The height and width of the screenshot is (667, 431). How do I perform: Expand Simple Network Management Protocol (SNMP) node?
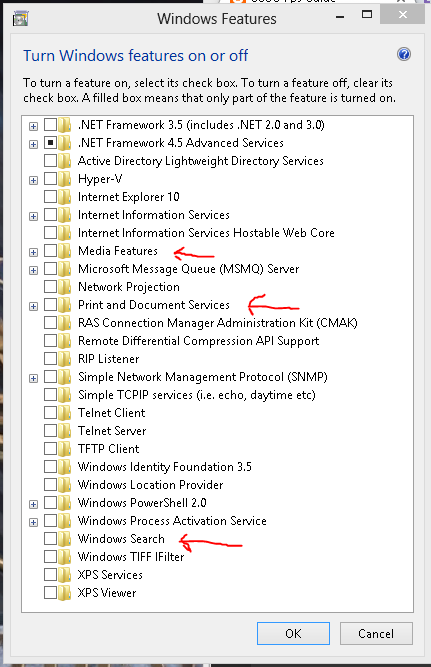33,379
